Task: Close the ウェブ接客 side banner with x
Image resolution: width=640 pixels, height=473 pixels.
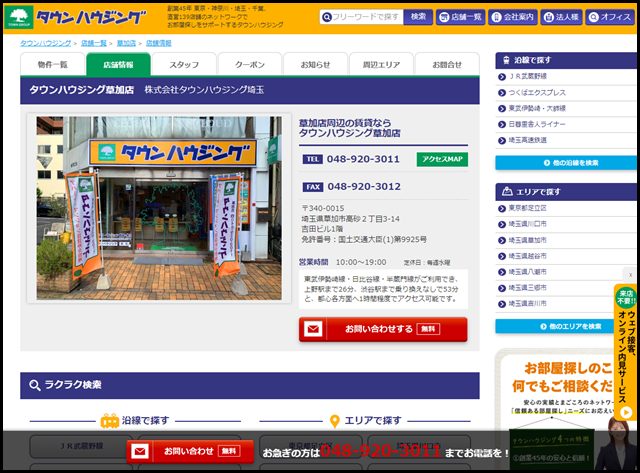Action: (x=630, y=275)
